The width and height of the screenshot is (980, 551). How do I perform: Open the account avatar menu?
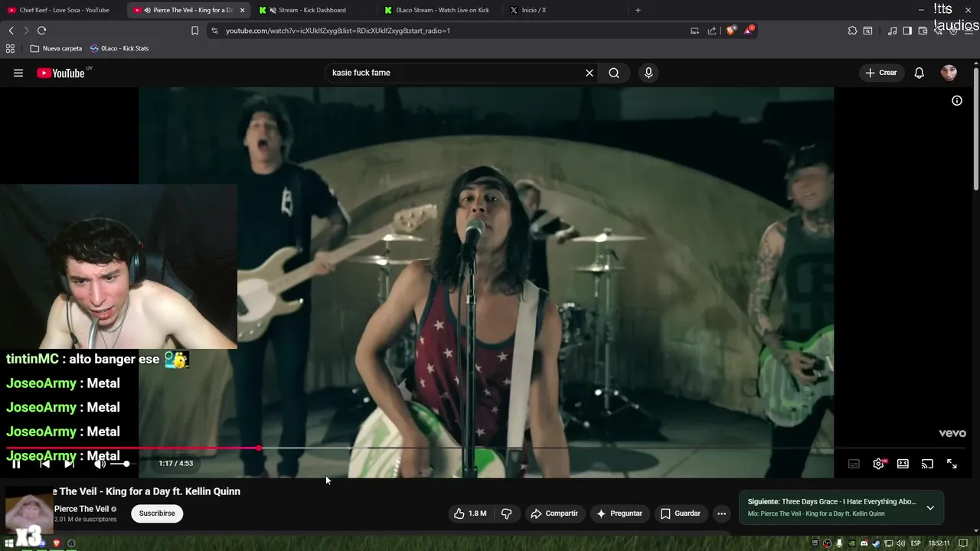[949, 73]
